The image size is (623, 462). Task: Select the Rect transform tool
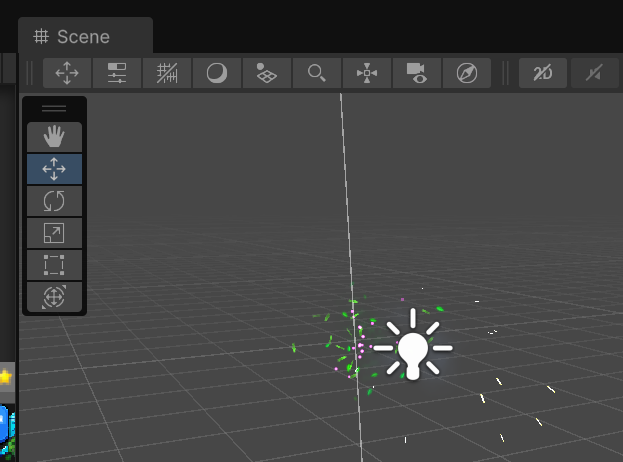(x=54, y=265)
